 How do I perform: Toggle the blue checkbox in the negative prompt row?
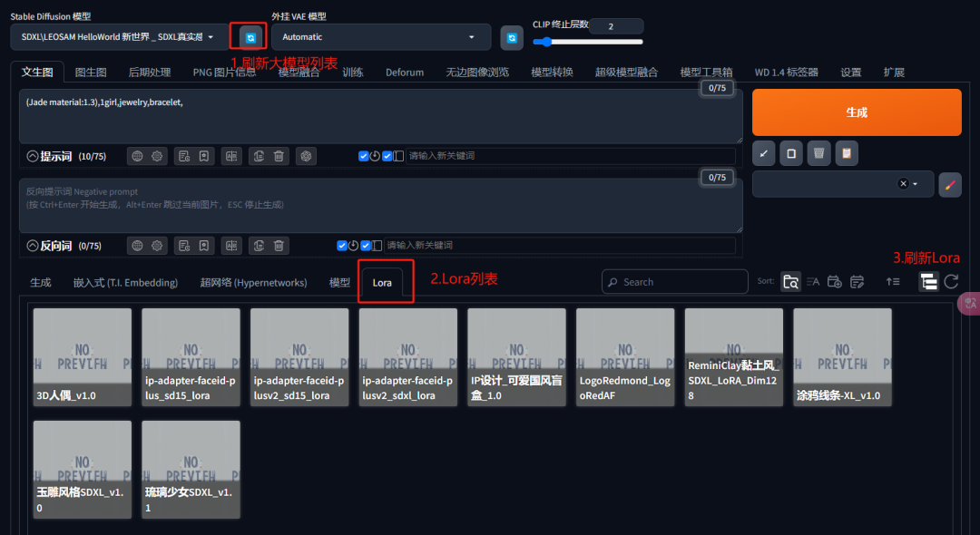(x=342, y=246)
